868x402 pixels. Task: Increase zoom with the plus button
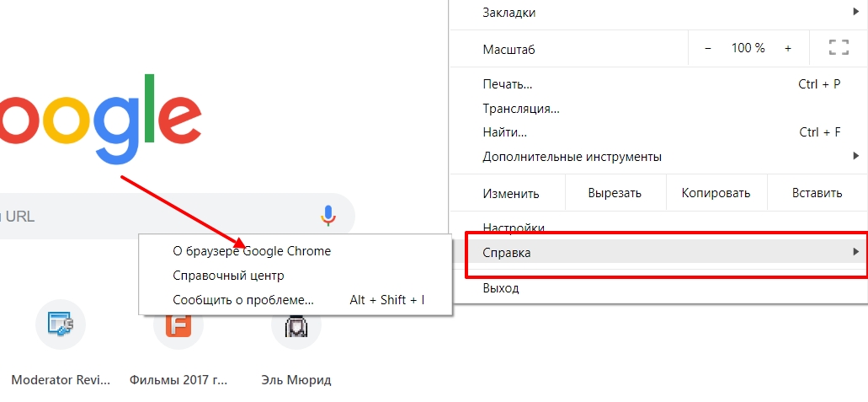click(x=788, y=48)
